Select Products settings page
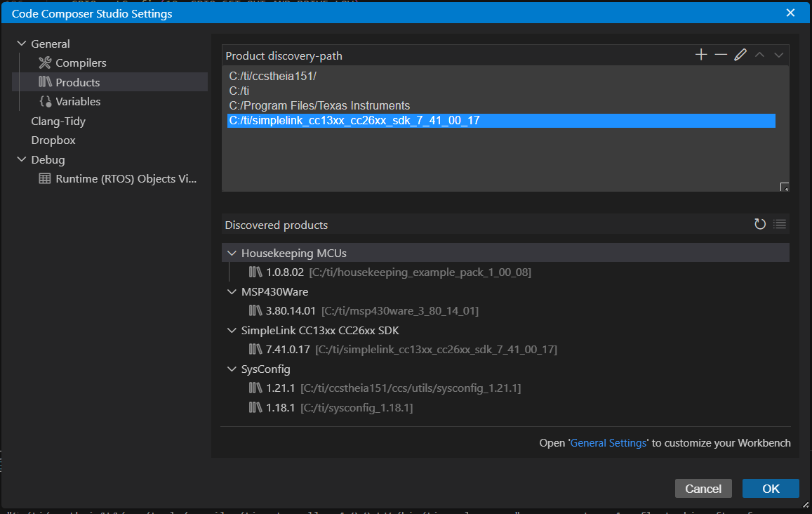This screenshot has height=514, width=812. click(109, 82)
